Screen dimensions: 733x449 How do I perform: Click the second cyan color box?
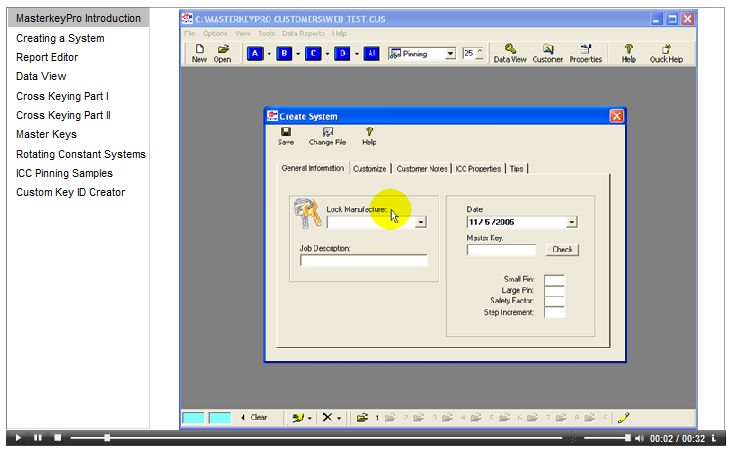tap(220, 418)
